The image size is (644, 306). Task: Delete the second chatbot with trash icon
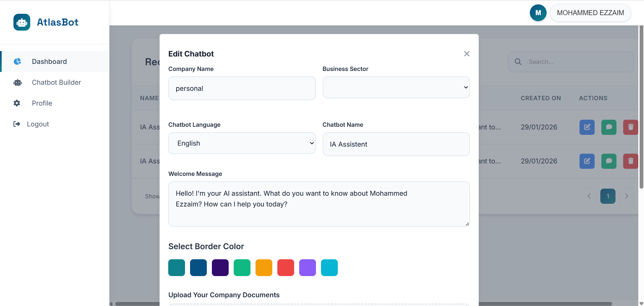[630, 161]
